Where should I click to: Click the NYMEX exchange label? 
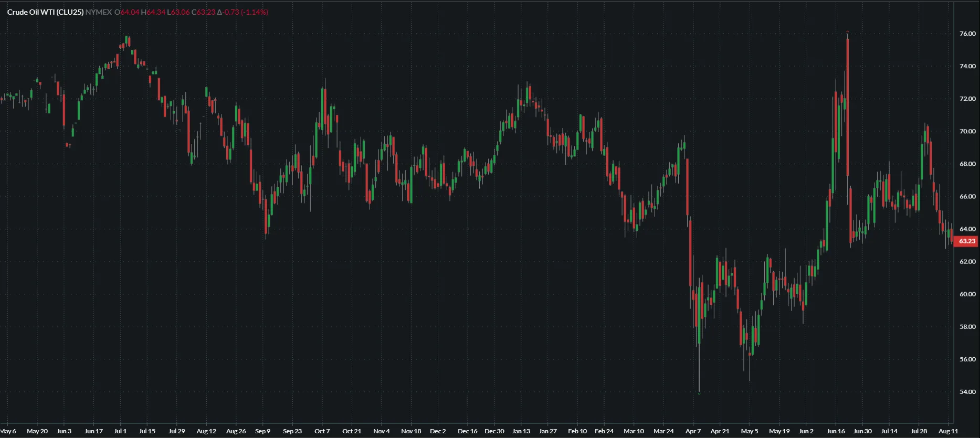click(98, 12)
